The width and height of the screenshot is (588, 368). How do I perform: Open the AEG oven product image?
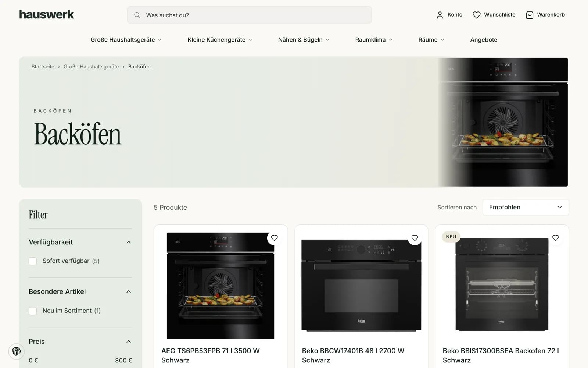coord(220,286)
